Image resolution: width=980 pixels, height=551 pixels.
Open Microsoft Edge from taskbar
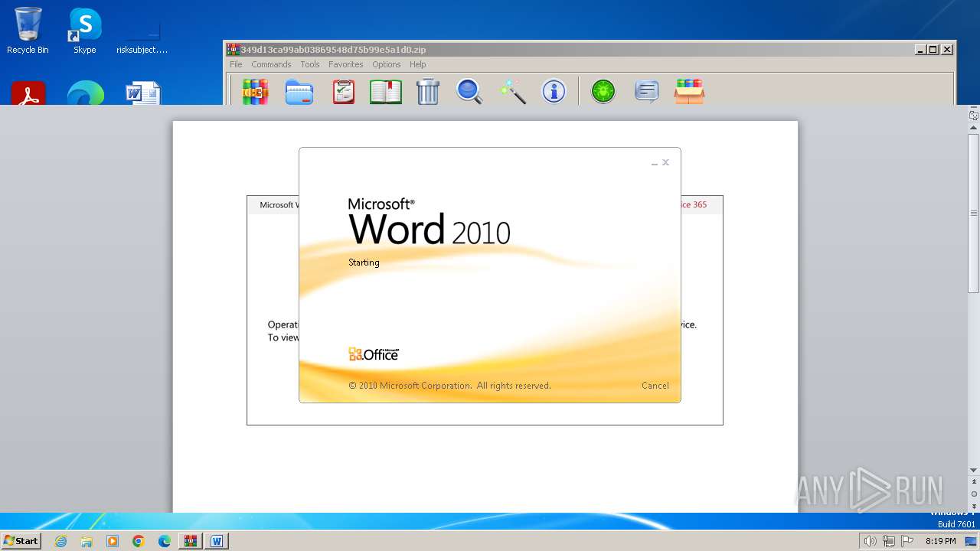coord(165,541)
